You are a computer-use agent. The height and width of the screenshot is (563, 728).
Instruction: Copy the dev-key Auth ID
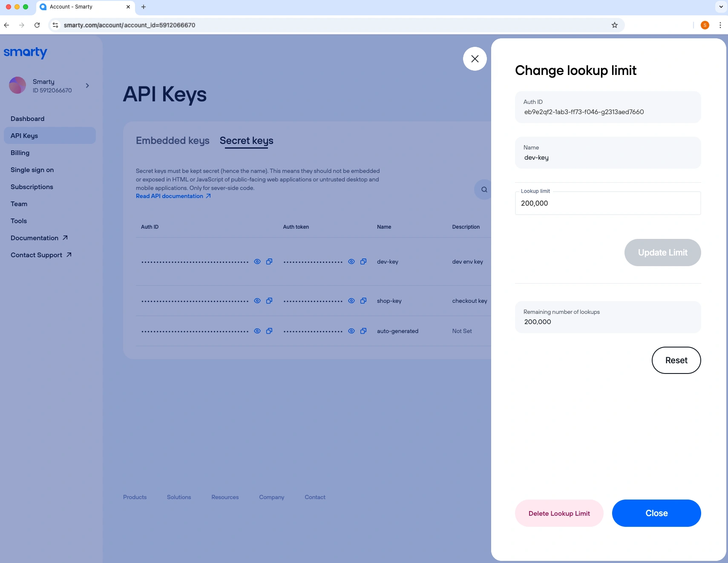point(269,261)
